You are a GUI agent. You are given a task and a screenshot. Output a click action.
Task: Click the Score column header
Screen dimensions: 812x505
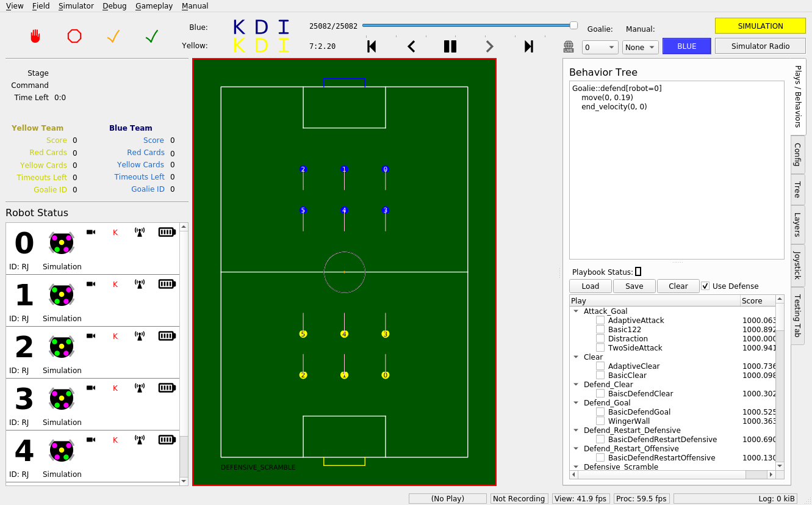click(757, 300)
